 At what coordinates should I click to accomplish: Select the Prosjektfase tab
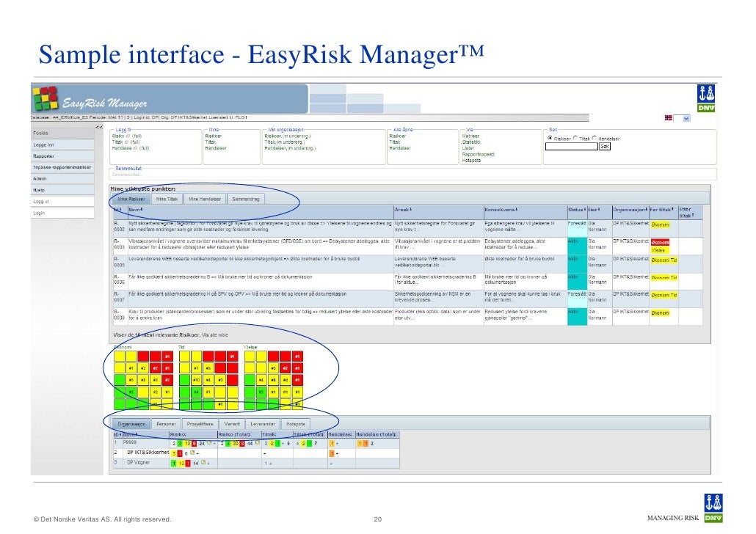[x=200, y=424]
